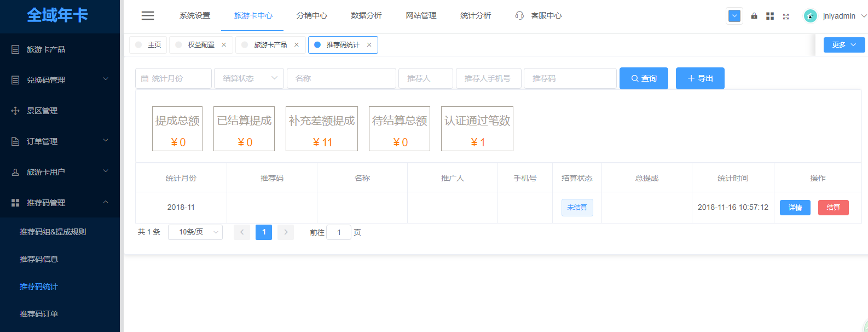Go to previous page arrow
Viewport: 868px width, 332px height.
pos(242,232)
